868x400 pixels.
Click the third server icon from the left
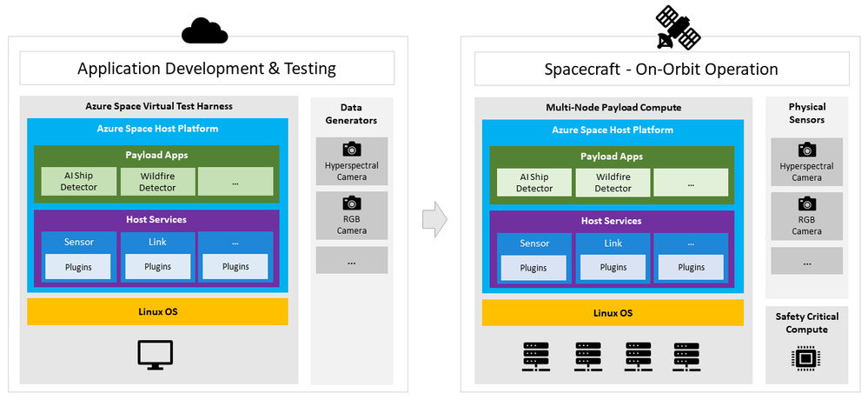pos(639,357)
